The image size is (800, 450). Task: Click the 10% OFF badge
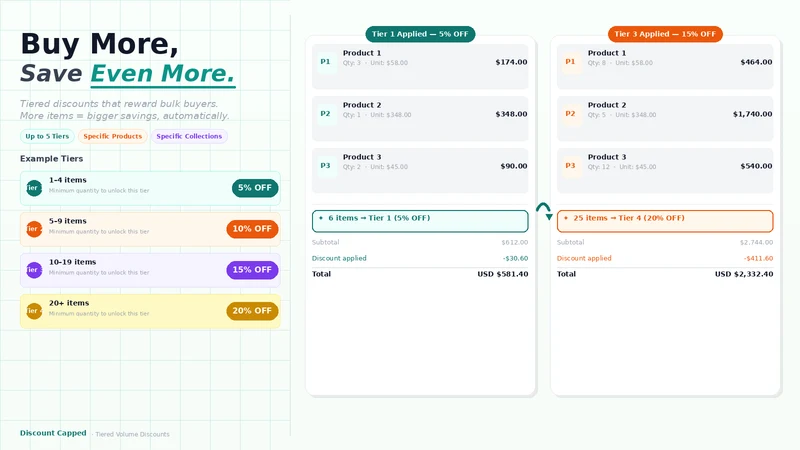pyautogui.click(x=253, y=229)
